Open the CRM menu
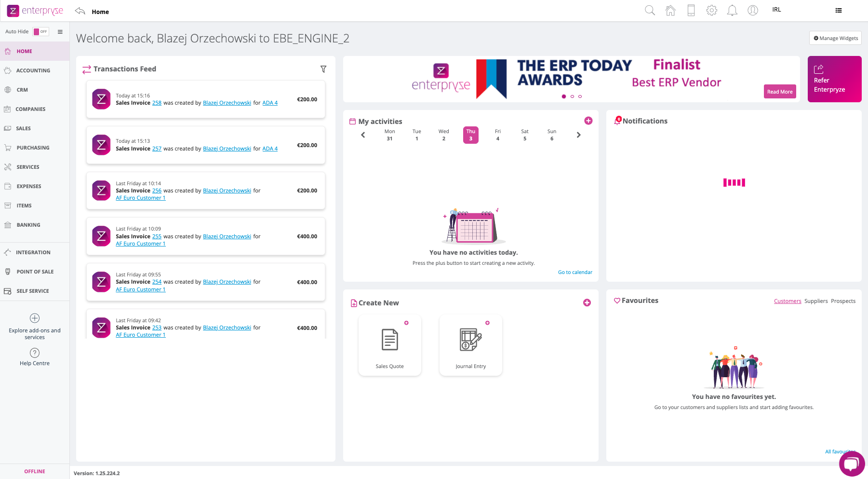This screenshot has height=479, width=868. [35, 90]
